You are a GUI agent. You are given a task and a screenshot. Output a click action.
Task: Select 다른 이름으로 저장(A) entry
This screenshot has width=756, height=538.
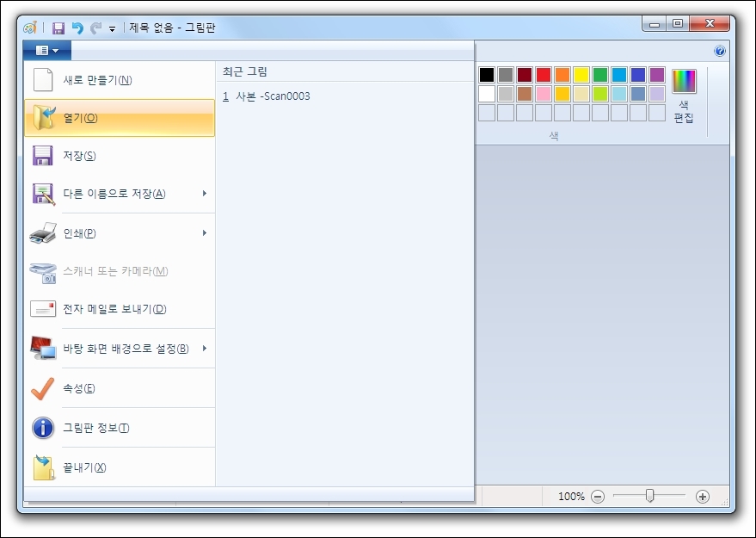pyautogui.click(x=119, y=194)
